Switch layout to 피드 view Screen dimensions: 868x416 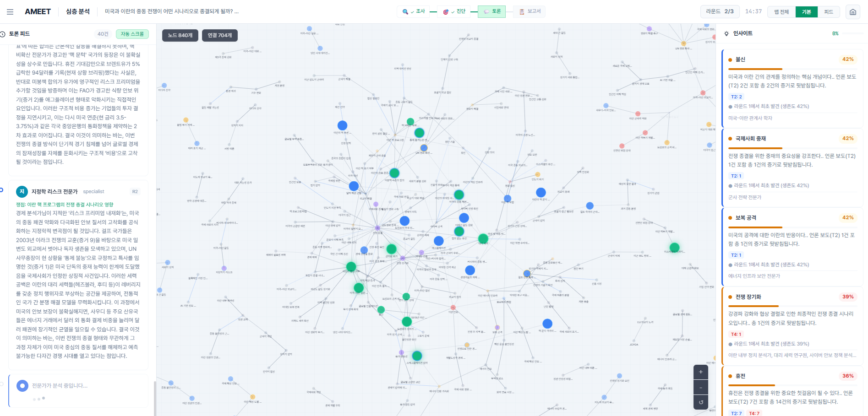click(x=829, y=12)
